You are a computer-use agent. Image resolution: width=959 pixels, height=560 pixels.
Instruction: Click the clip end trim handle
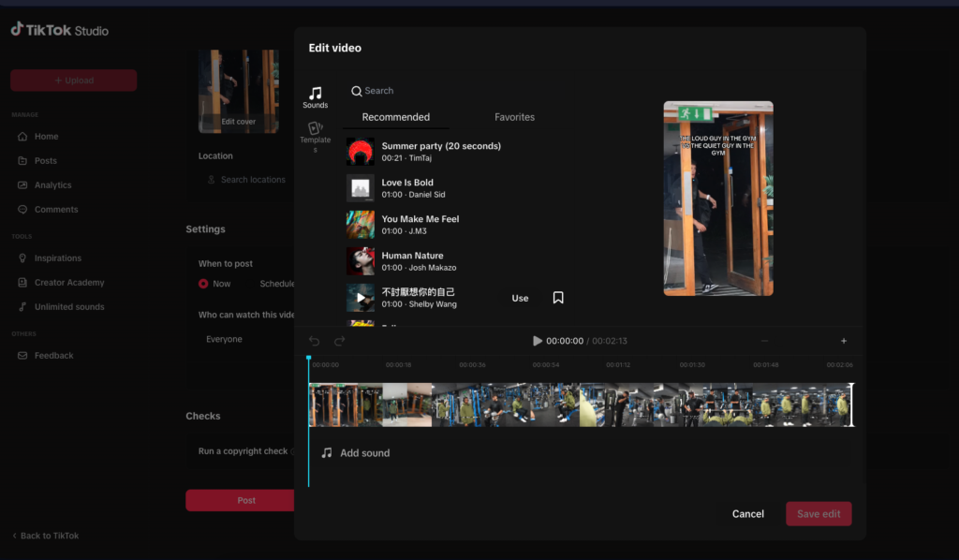[851, 405]
